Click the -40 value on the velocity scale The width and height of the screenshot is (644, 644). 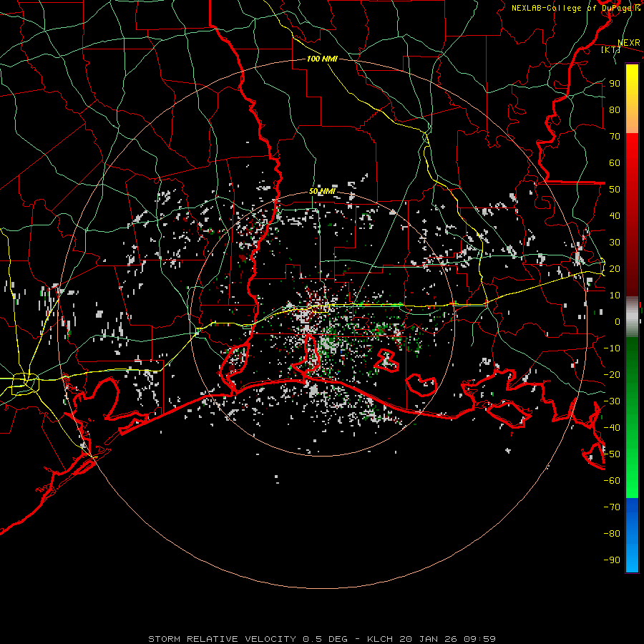point(612,428)
